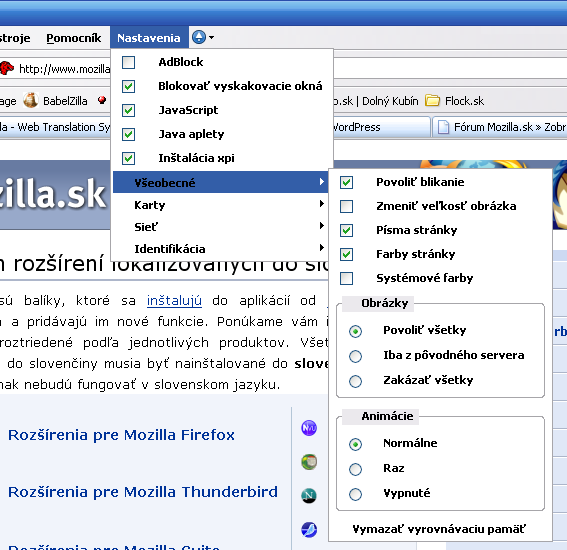
Task: Select Normálne animation radio
Action: pyautogui.click(x=355, y=444)
